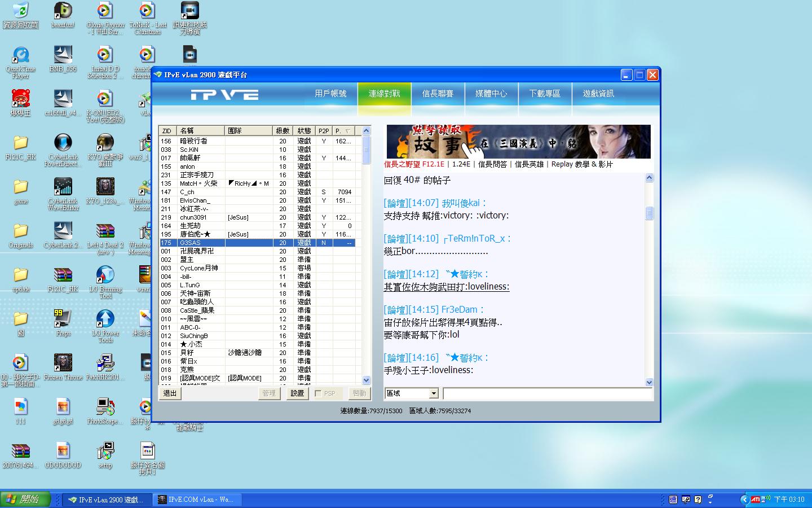812x508 pixels.
Task: Toggle the PSP checkbox
Action: (319, 393)
